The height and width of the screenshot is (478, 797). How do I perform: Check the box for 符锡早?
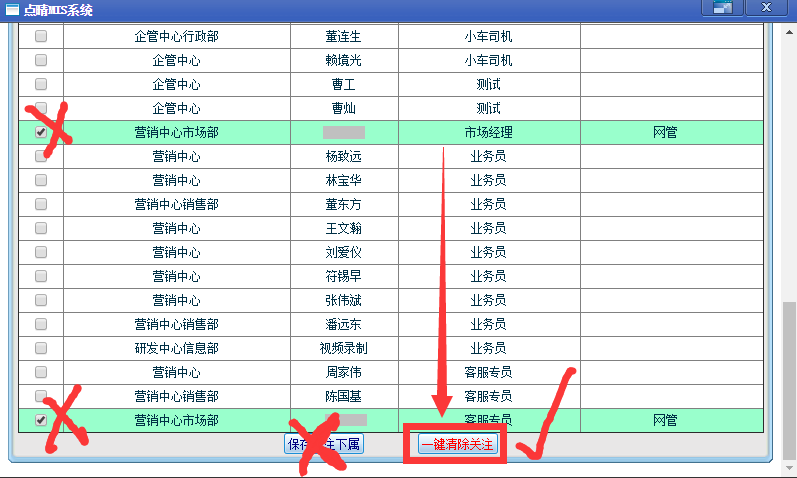pos(41,276)
